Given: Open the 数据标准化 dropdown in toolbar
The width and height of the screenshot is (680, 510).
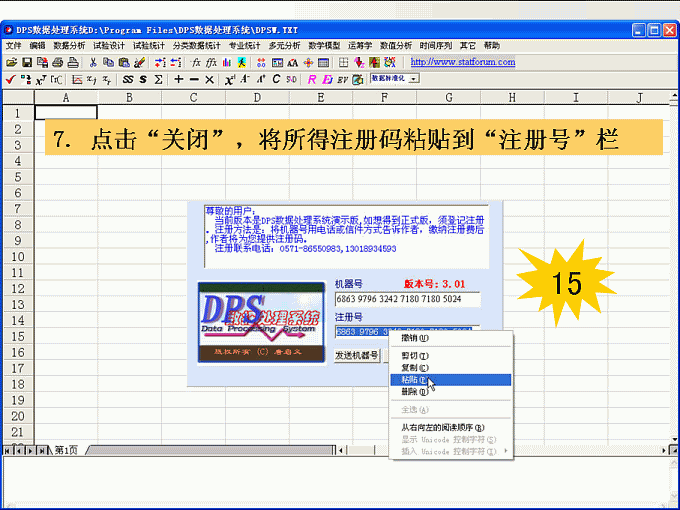Looking at the screenshot, I should coord(414,78).
